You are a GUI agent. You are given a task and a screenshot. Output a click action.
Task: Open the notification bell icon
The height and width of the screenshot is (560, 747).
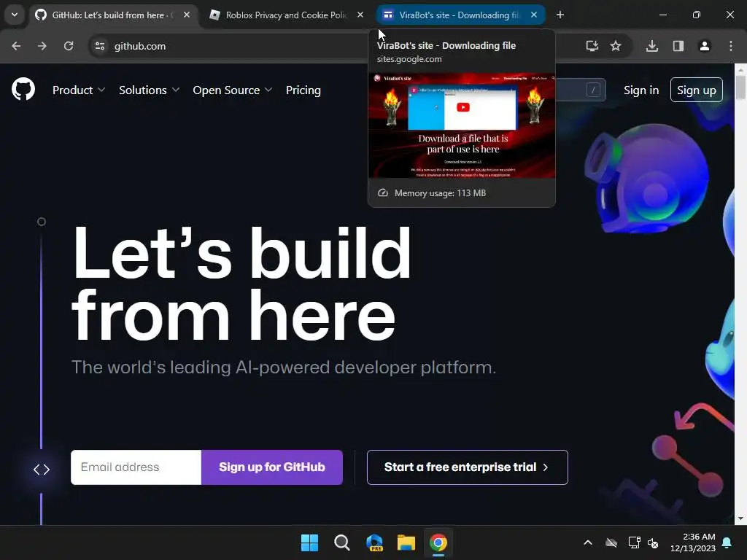(x=727, y=542)
